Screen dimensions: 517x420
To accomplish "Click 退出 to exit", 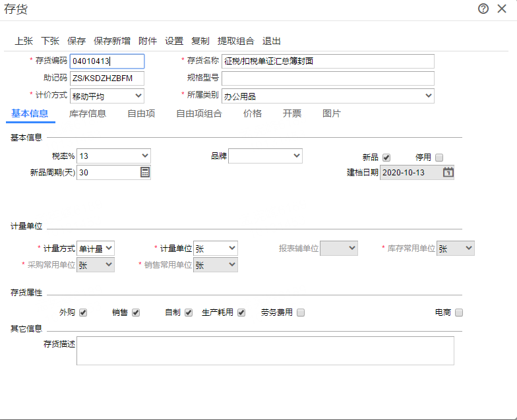I will pyautogui.click(x=272, y=41).
